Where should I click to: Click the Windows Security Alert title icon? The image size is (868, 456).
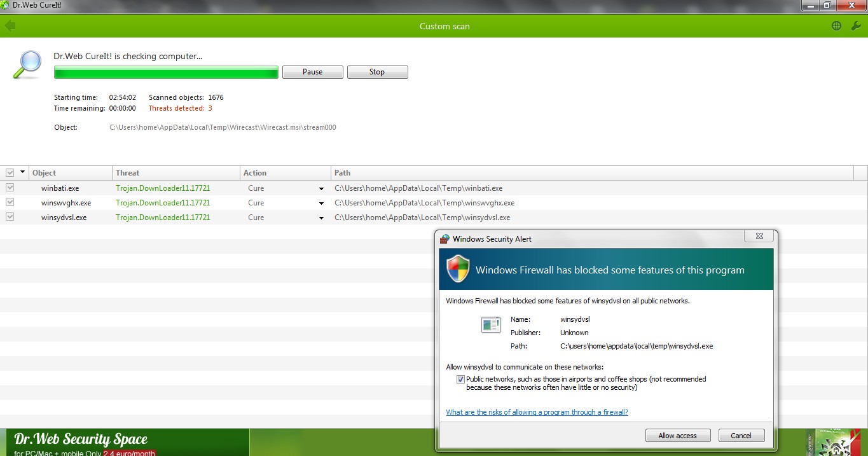[x=445, y=239]
